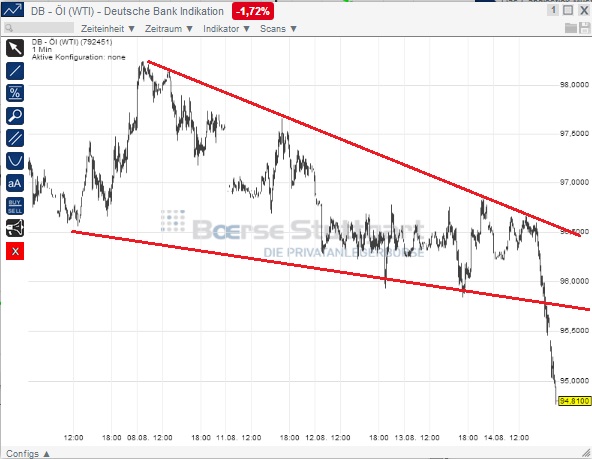Click the 97,0000 price axis label
Screen dimensions: 592x459
[574, 182]
